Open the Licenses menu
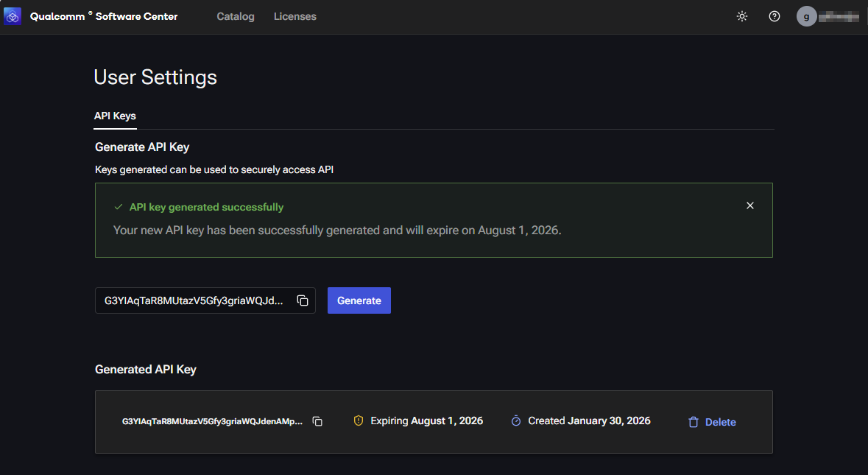 [295, 17]
